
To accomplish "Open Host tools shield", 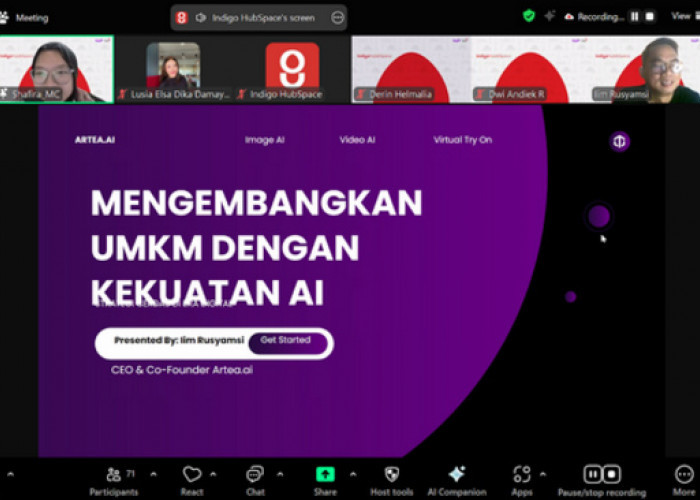I will tap(392, 481).
